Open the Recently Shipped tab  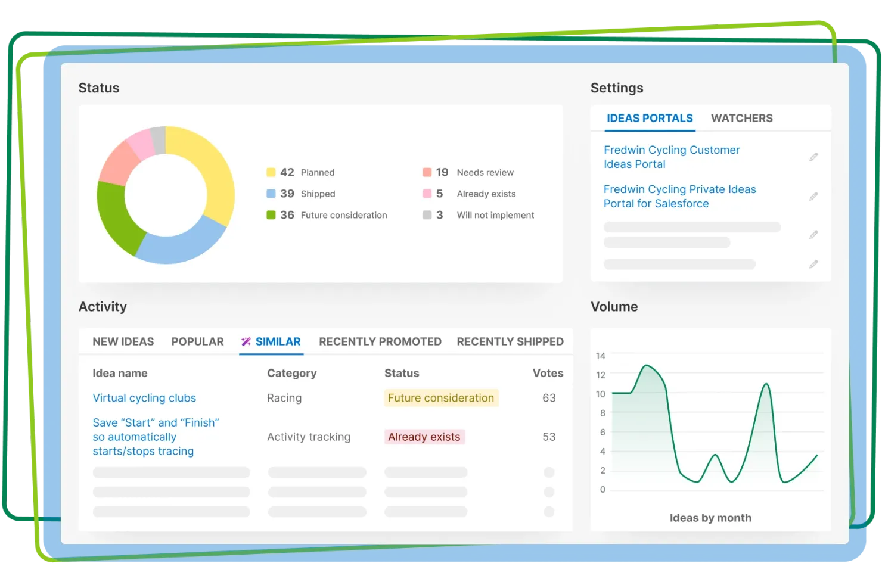510,341
